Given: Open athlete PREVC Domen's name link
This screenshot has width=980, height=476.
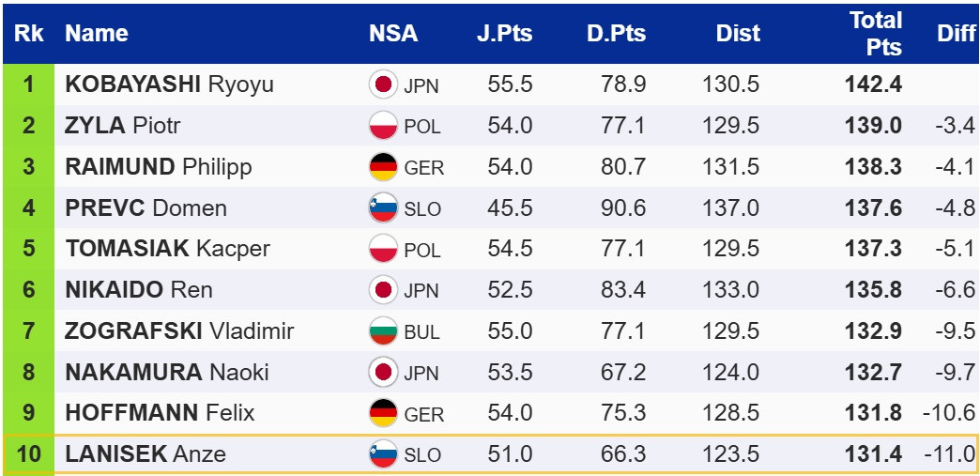Looking at the screenshot, I should (x=145, y=208).
